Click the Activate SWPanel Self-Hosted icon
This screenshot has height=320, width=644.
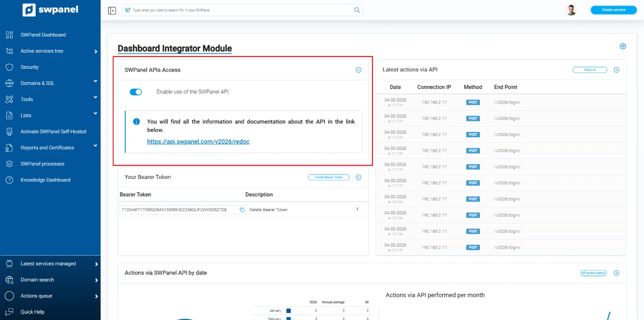click(x=9, y=131)
